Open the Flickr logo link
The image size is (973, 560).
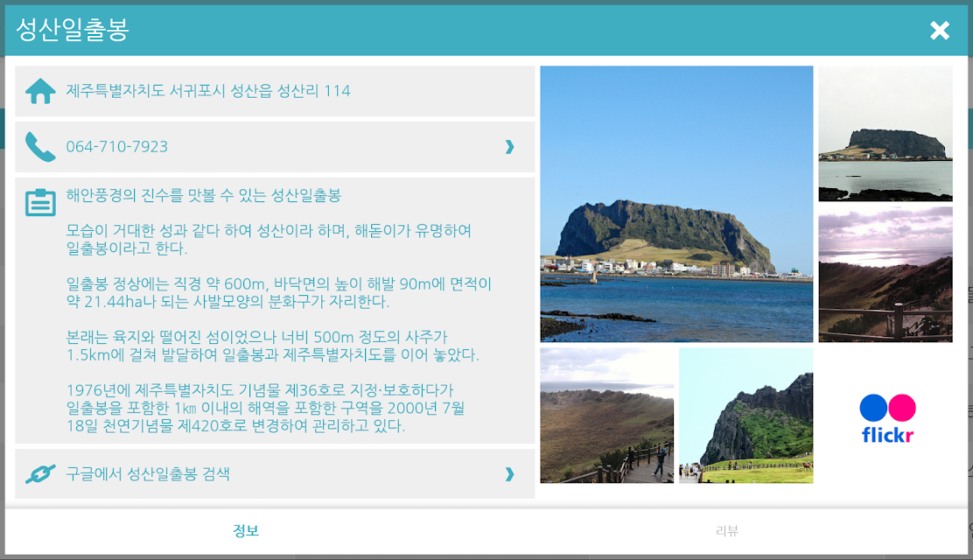coord(887,418)
